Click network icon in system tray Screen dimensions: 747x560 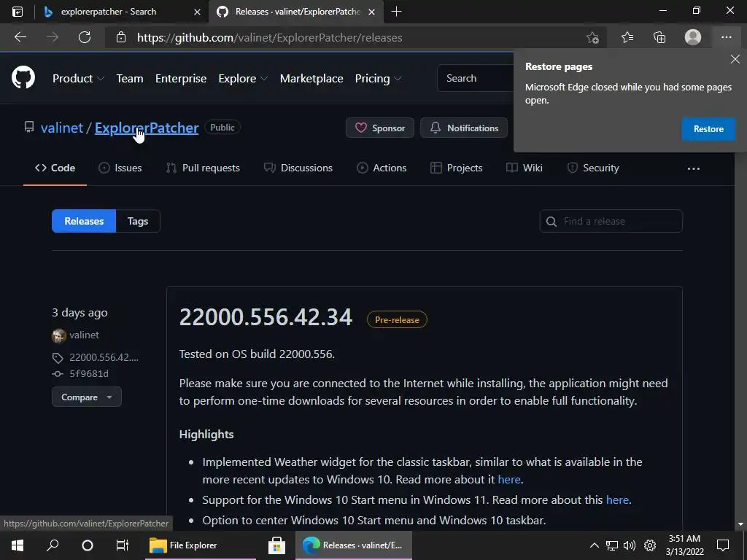(612, 545)
